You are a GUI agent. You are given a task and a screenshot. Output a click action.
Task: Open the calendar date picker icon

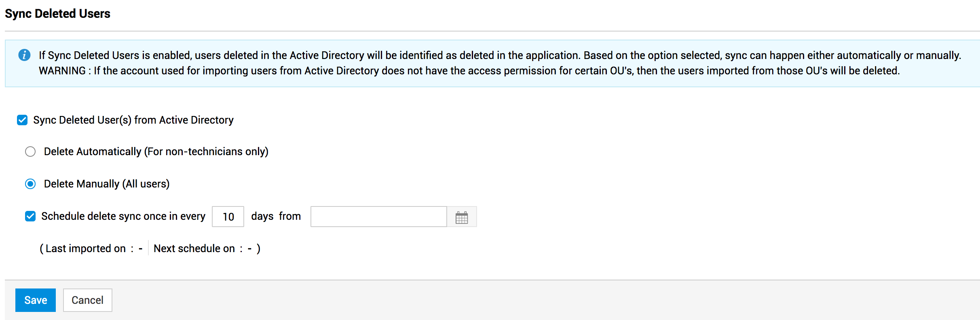461,217
